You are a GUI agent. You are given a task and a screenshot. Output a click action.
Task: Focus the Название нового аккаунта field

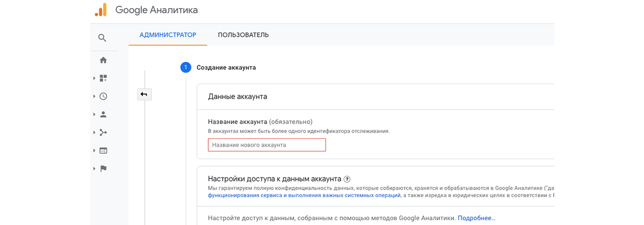point(267,145)
